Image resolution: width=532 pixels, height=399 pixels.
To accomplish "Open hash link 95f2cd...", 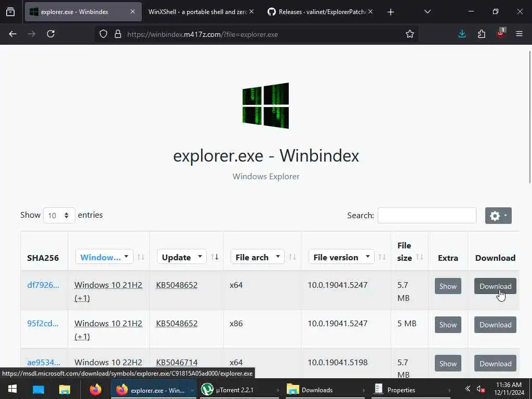I will click(x=43, y=323).
